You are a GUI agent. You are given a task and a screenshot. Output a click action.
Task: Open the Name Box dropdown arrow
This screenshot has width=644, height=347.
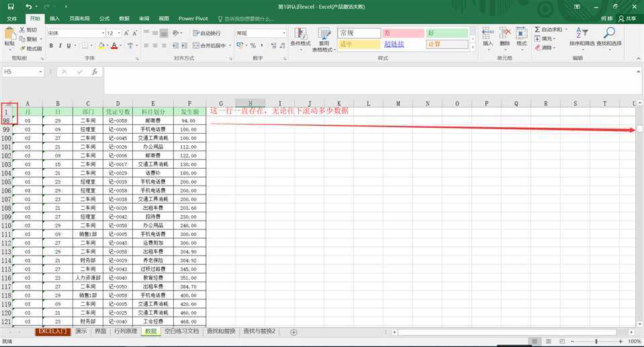click(40, 72)
